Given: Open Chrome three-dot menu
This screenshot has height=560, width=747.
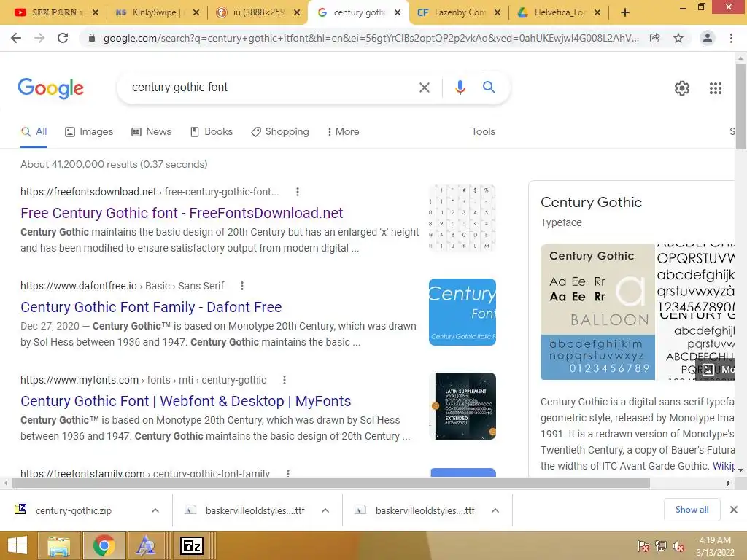Looking at the screenshot, I should pyautogui.click(x=731, y=38).
